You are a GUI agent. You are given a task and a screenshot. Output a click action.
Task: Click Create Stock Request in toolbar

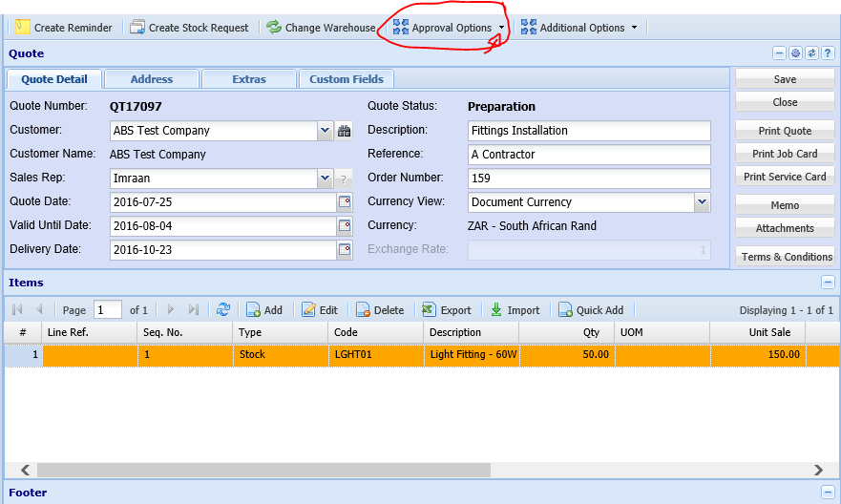(189, 28)
